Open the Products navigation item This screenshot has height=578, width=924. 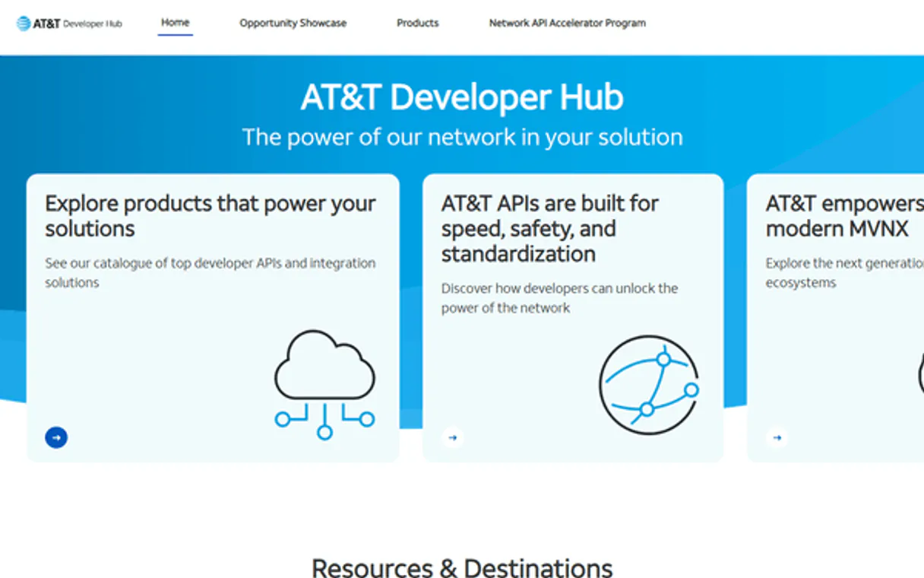[x=417, y=24]
